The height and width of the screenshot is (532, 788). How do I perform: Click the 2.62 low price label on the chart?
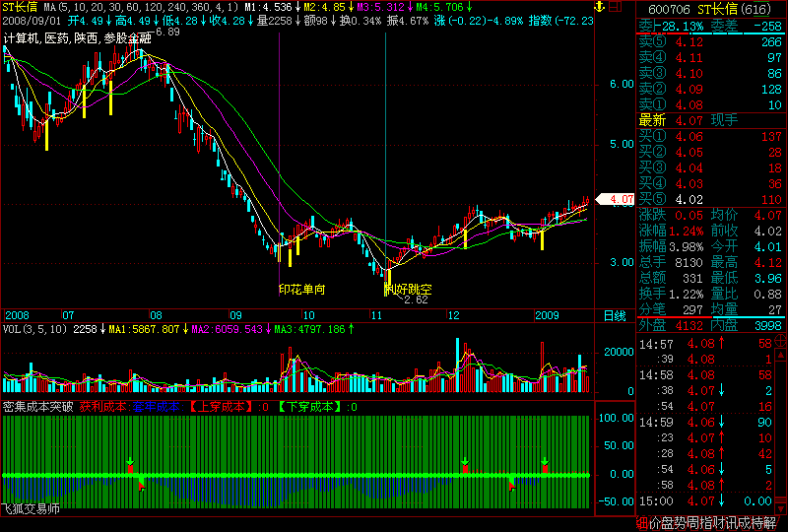click(x=416, y=299)
